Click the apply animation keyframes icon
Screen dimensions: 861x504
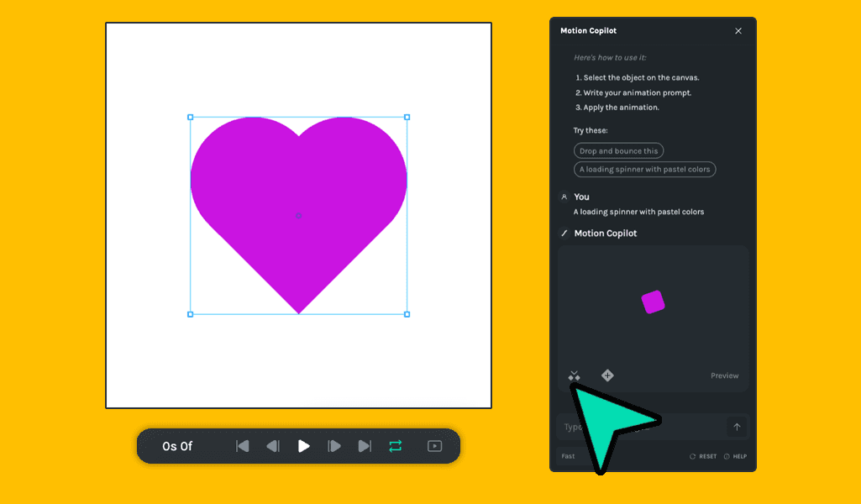point(574,375)
